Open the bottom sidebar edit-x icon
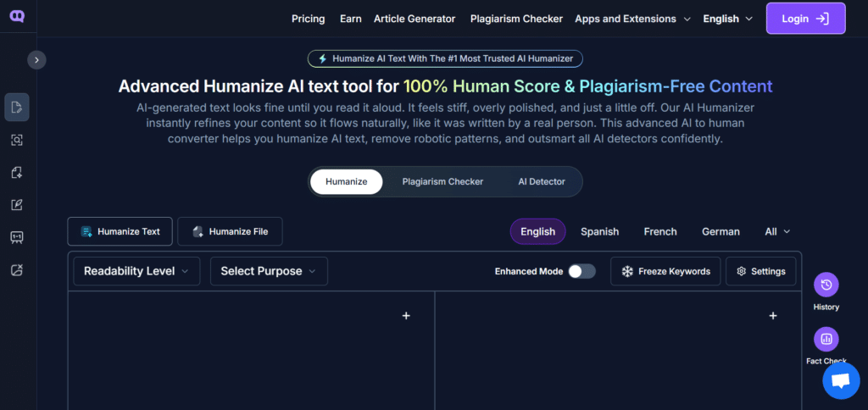This screenshot has width=868, height=410. (17, 270)
